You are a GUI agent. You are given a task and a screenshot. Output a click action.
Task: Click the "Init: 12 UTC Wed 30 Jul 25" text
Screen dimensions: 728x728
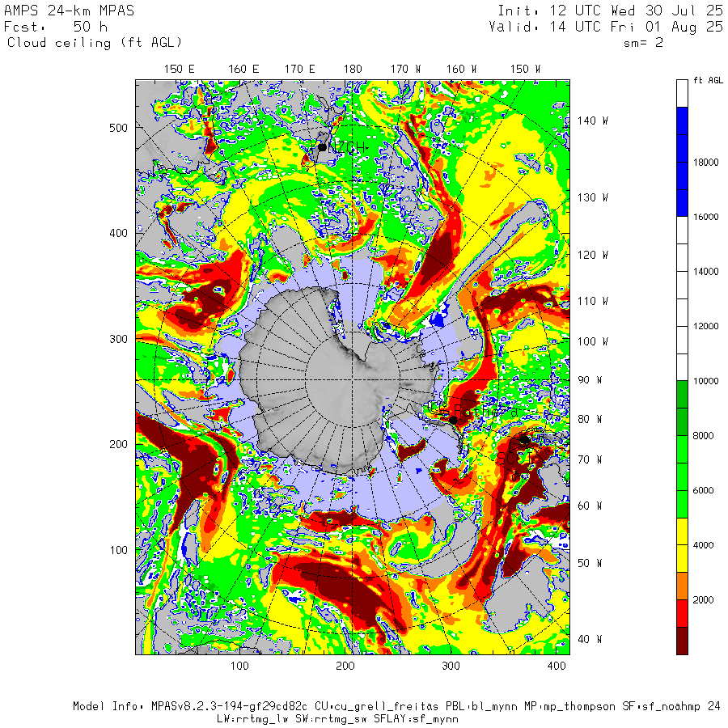point(610,11)
